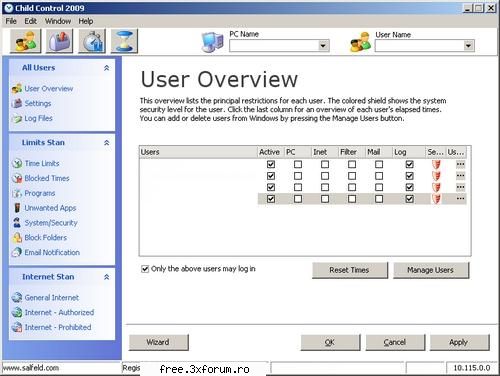Enable Filter checkbox in third user row
Image resolution: width=500 pixels, height=376 pixels.
click(352, 187)
